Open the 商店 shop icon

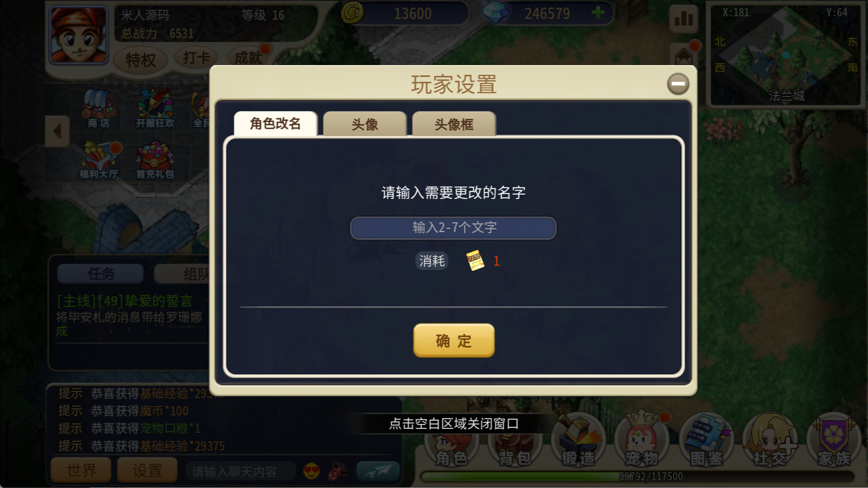click(99, 108)
